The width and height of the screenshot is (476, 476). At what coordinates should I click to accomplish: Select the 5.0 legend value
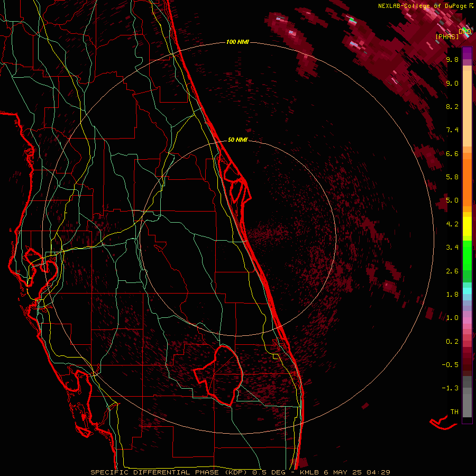(452, 200)
